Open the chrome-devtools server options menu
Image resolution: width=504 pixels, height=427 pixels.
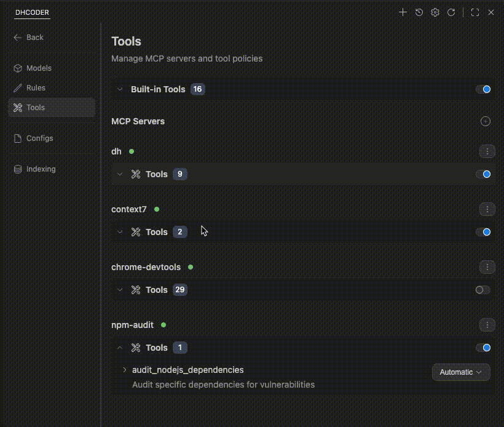(x=487, y=267)
